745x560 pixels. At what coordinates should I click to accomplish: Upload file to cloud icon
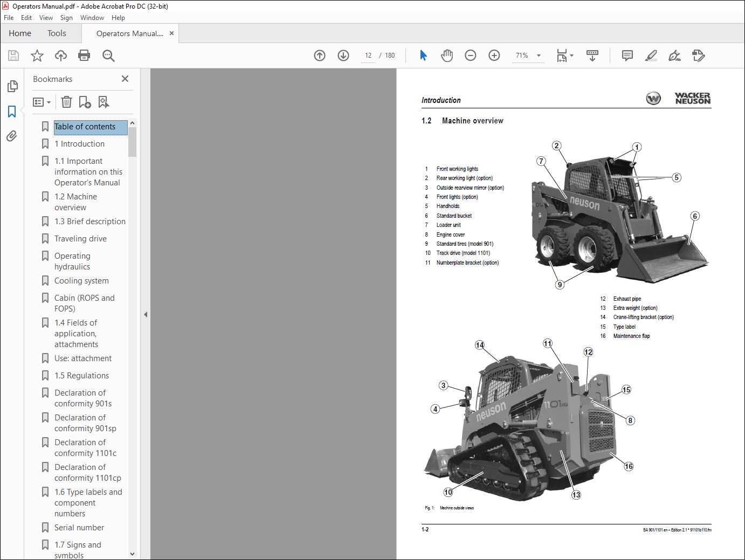[x=61, y=56]
